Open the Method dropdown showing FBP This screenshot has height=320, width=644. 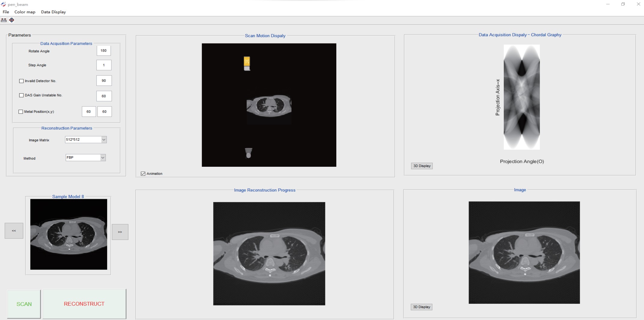[x=103, y=157]
